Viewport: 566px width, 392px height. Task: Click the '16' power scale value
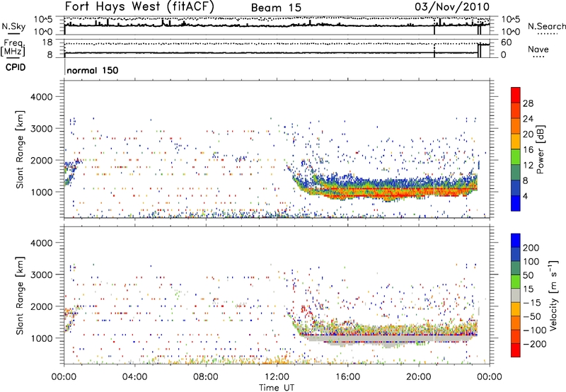528,150
